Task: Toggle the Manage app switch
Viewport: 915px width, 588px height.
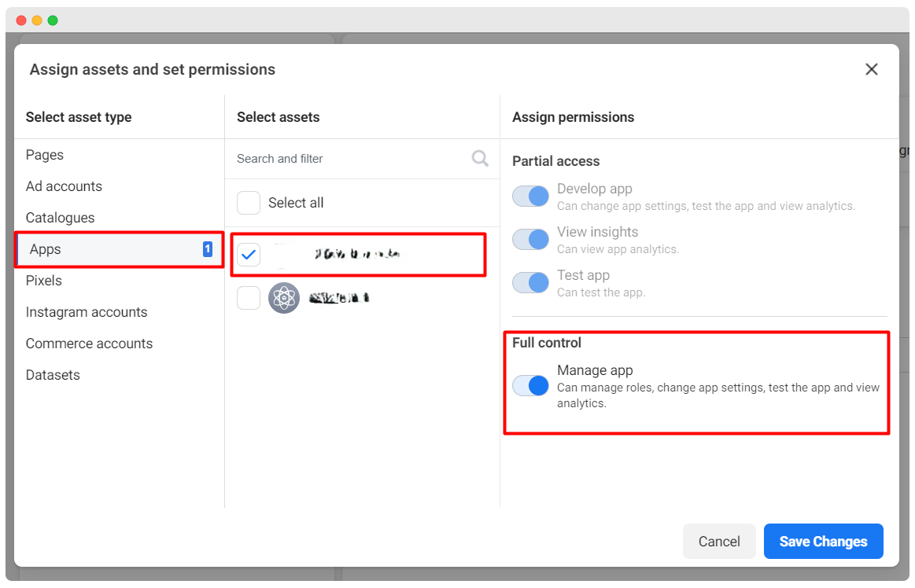Action: pos(530,385)
